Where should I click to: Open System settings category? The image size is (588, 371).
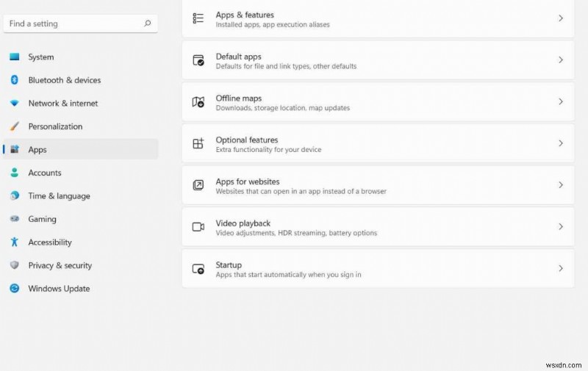(81, 57)
